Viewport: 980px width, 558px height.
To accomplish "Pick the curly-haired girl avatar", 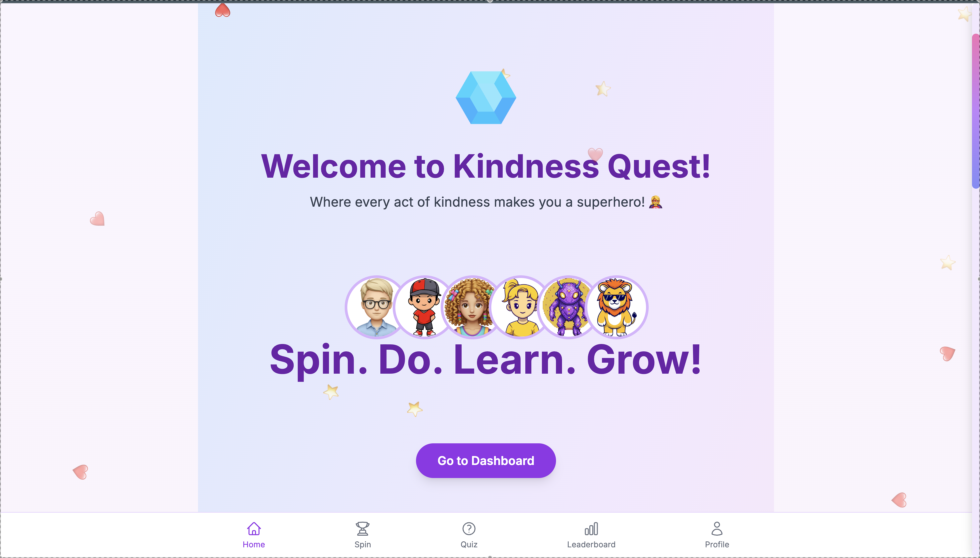I will tap(472, 307).
